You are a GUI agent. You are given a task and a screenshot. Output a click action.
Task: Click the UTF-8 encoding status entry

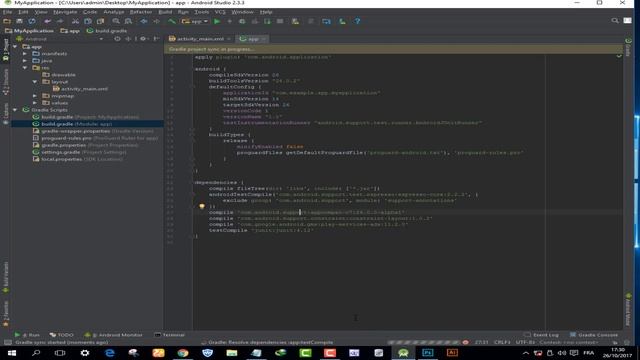click(524, 342)
